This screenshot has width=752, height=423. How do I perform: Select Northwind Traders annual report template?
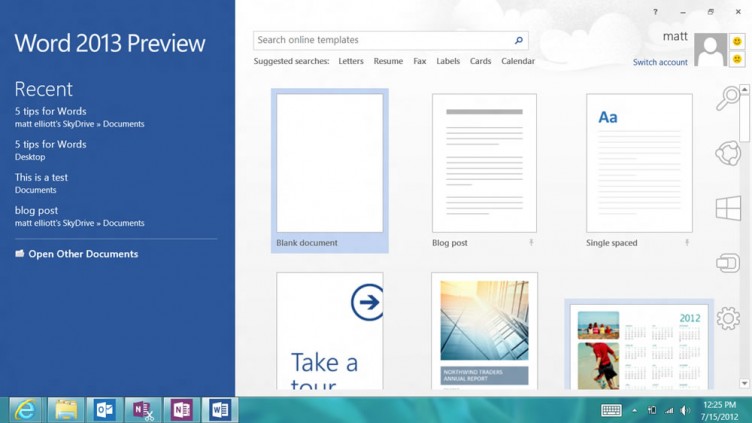coord(484,331)
